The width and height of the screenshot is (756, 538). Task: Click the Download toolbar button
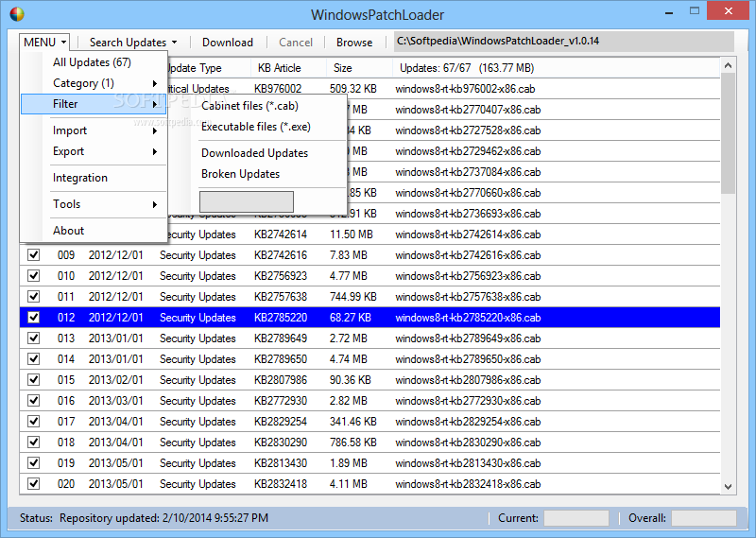[x=228, y=43]
